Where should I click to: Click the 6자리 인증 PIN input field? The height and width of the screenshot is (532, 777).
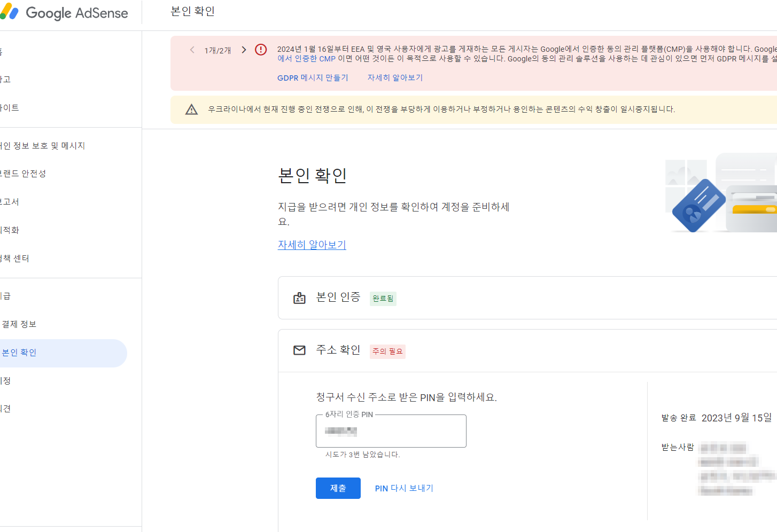[x=391, y=431]
